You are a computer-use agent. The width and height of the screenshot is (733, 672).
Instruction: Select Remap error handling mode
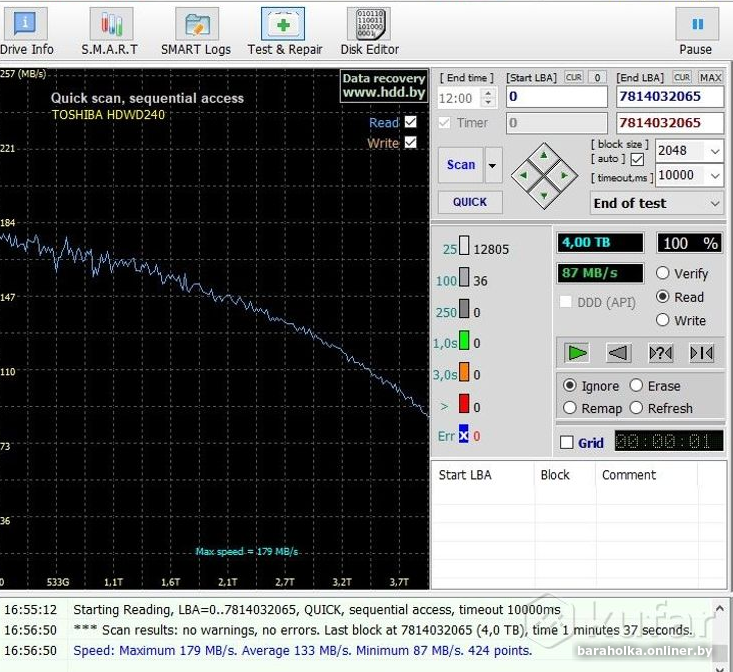(x=570, y=408)
